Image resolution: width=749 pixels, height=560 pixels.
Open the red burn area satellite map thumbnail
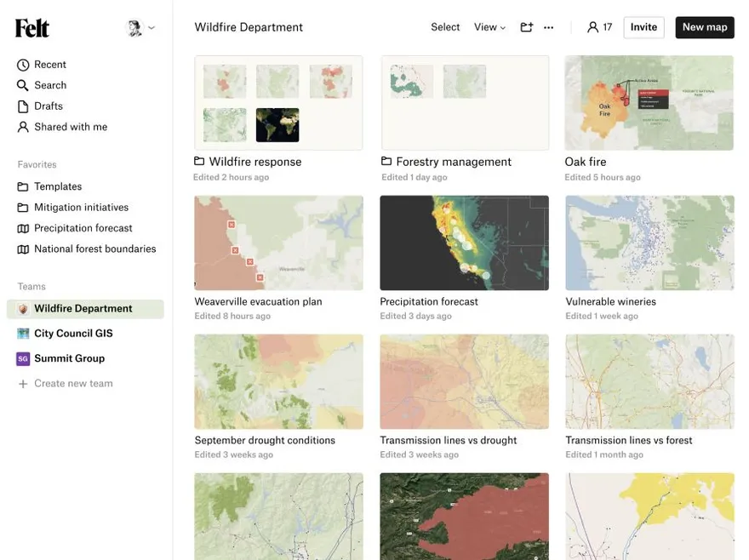coord(465,517)
